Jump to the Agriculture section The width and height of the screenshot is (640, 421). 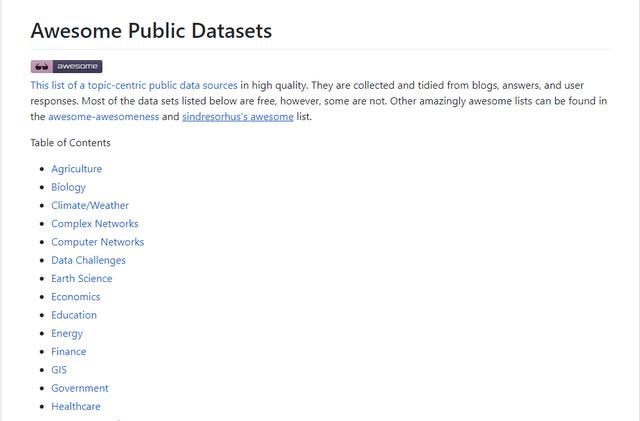click(x=76, y=169)
